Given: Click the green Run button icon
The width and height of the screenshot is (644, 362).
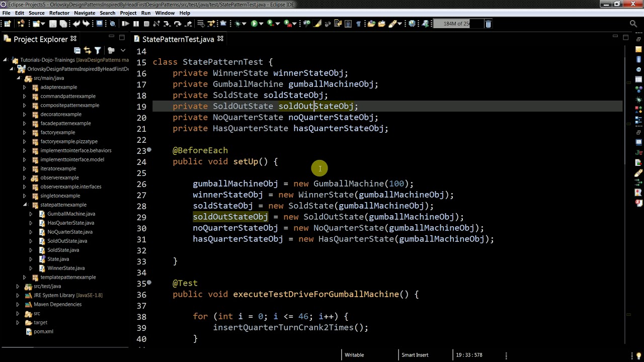Looking at the screenshot, I should coord(254,24).
